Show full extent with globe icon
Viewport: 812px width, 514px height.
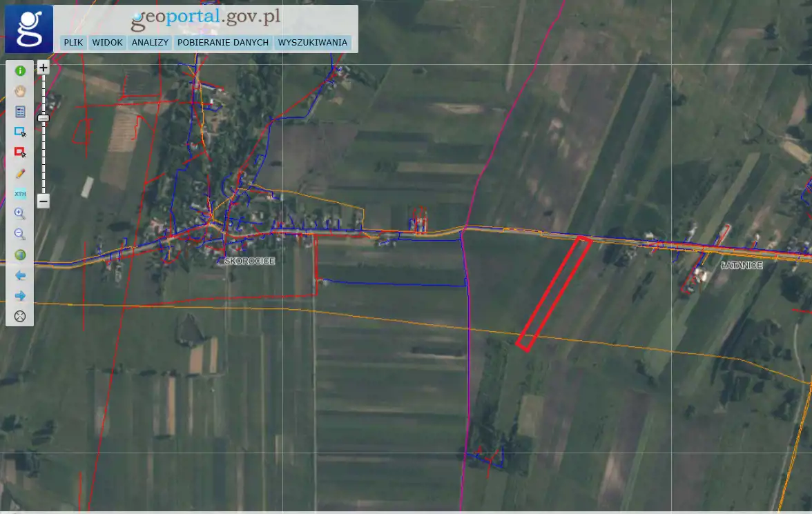[x=20, y=255]
